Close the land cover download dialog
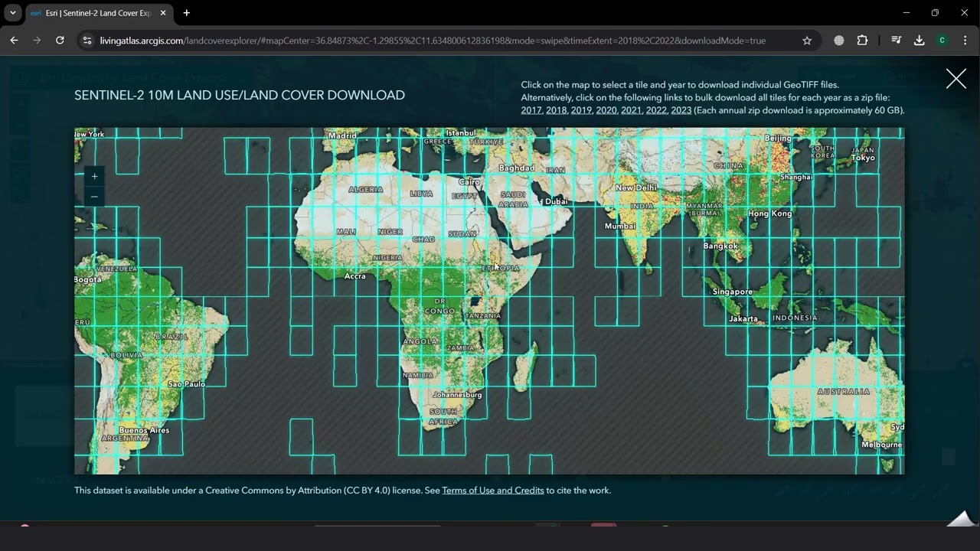Screen dimensions: 980x551 click(955, 79)
